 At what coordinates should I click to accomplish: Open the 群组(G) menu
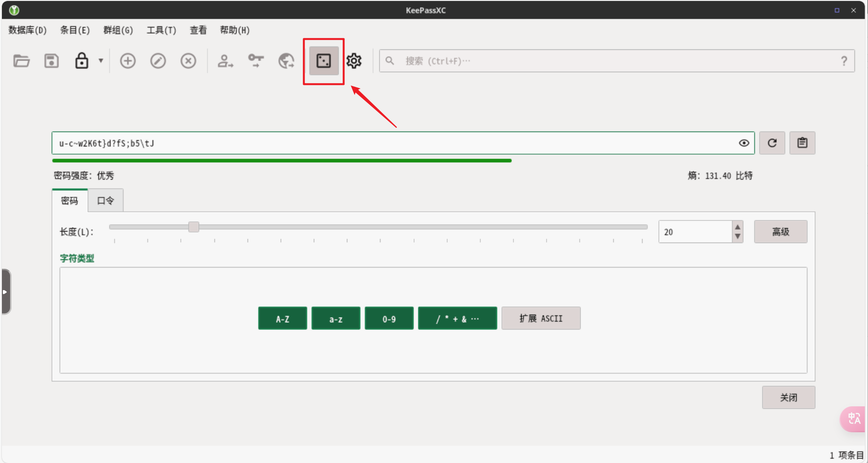(x=118, y=30)
